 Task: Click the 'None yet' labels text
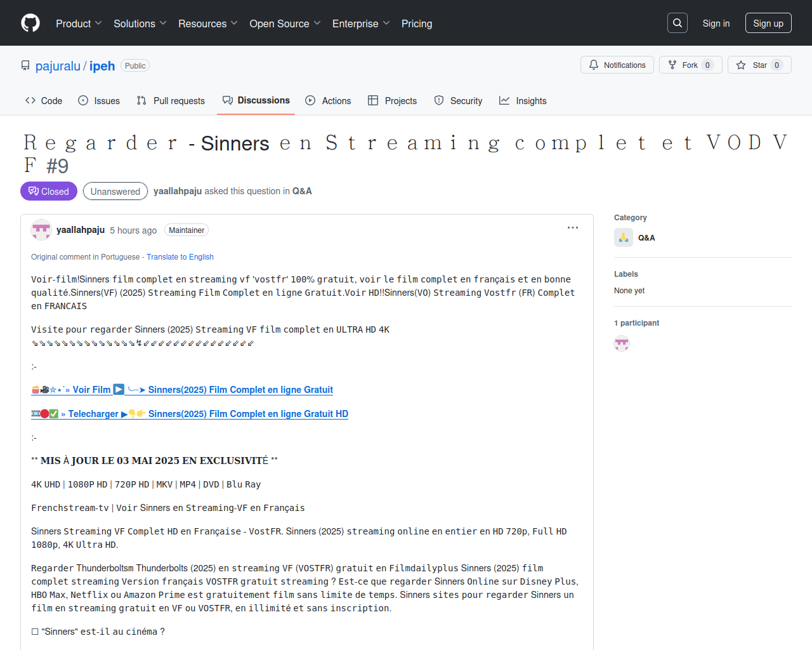(x=629, y=291)
